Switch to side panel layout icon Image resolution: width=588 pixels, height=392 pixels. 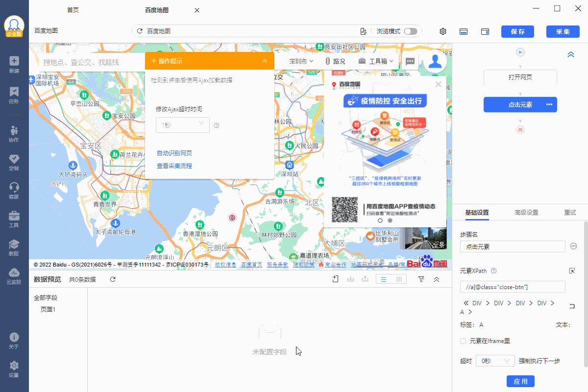pyautogui.click(x=486, y=31)
